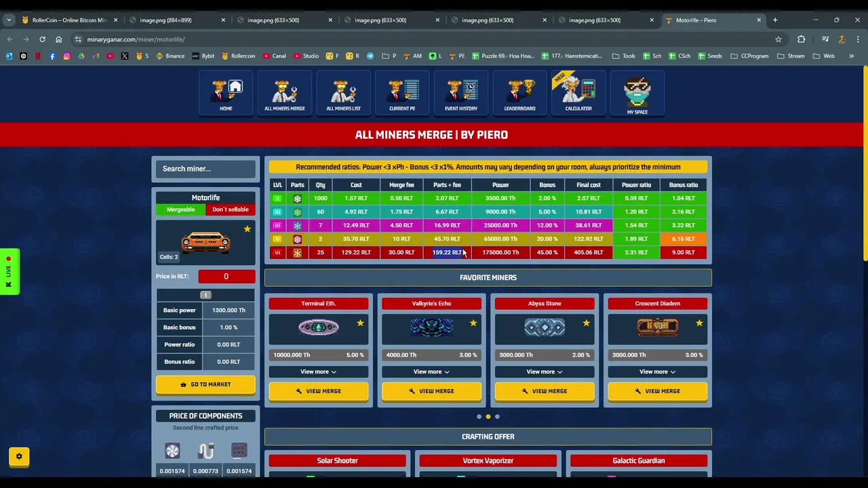
Task: Click the address bar URL
Action: click(136, 39)
